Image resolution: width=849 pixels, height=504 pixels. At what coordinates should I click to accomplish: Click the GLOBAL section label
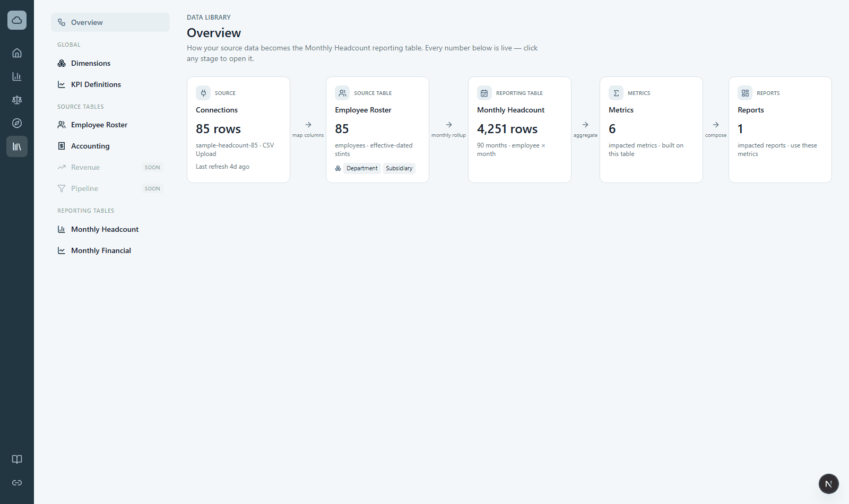point(69,45)
